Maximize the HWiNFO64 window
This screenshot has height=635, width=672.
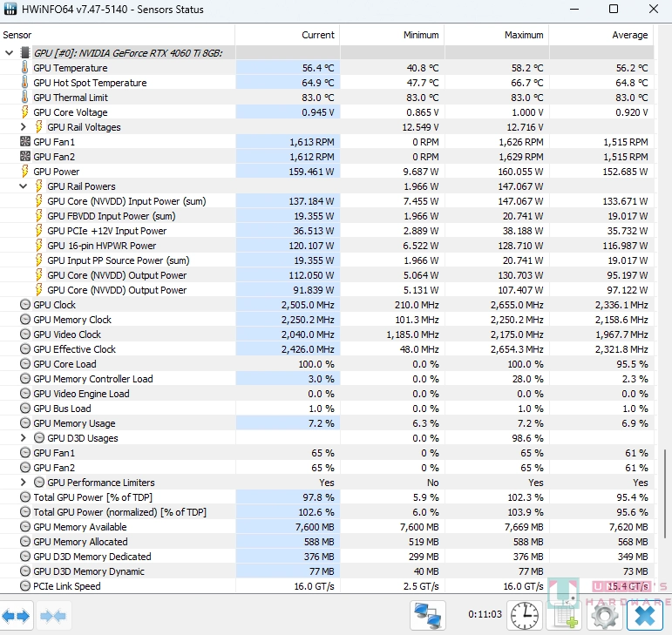[614, 9]
